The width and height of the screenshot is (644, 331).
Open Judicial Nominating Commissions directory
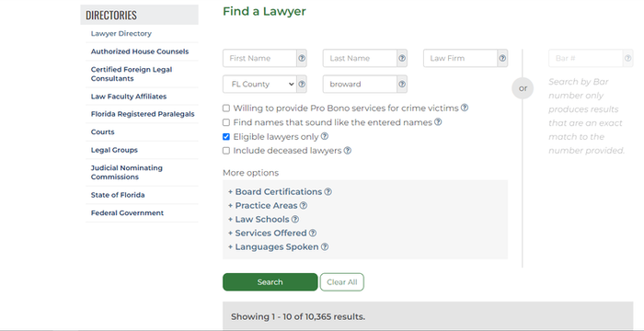click(x=127, y=173)
